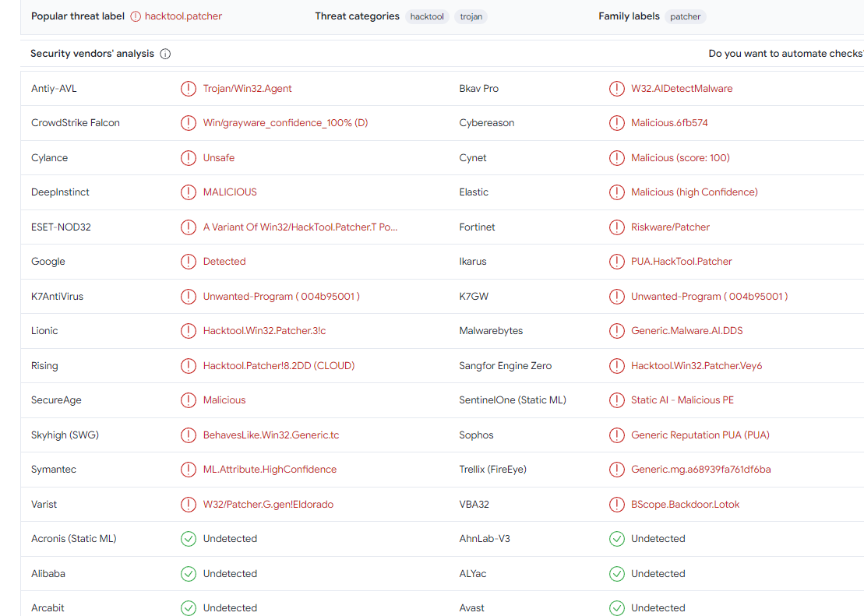This screenshot has height=616, width=864.
Task: Click the alert icon in the Bkav Pro row
Action: [616, 89]
